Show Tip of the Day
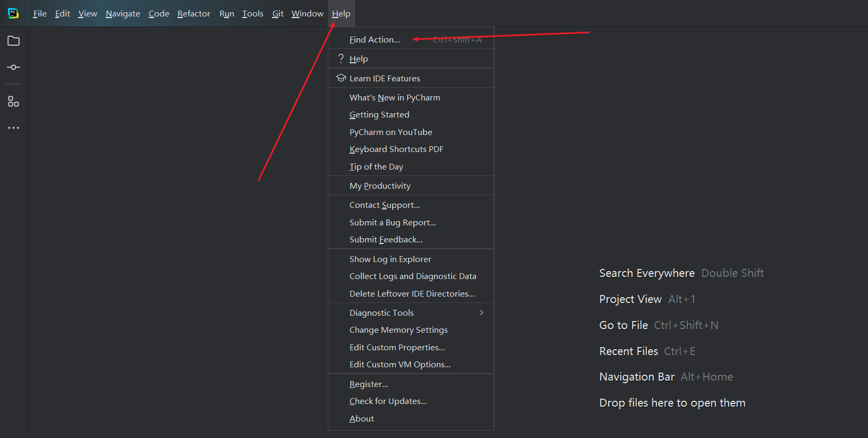 tap(411, 166)
